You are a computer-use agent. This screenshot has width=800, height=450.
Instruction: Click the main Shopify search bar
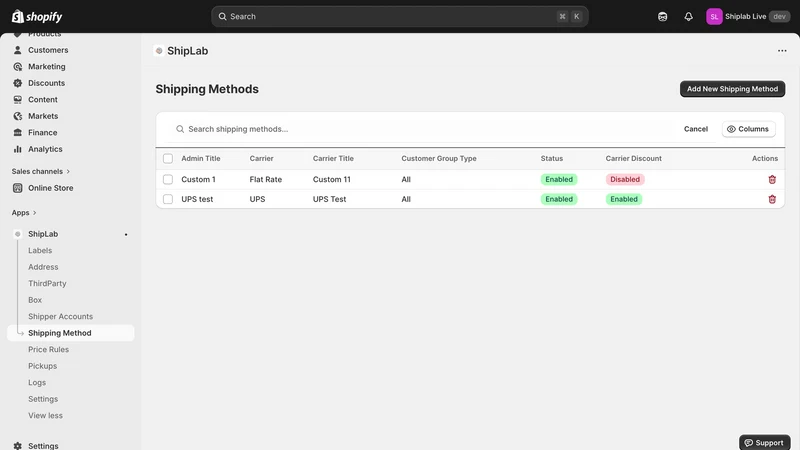coord(399,16)
